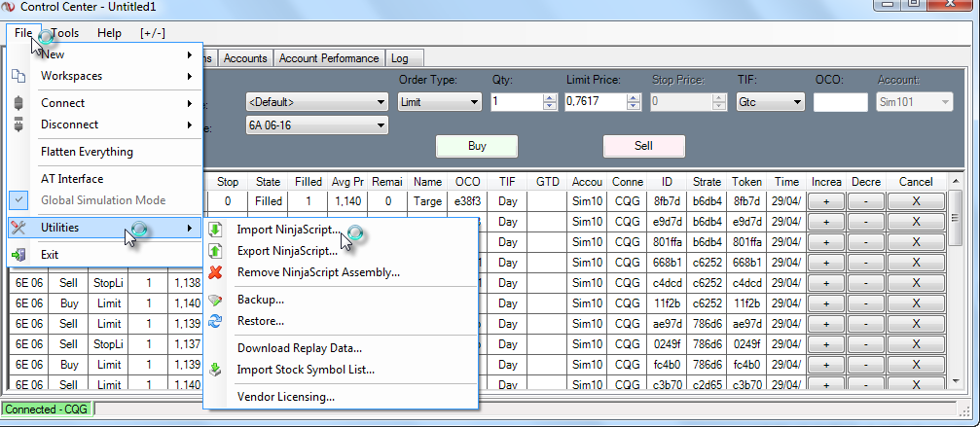
Task: Switch to the Accounts tab
Action: (x=245, y=58)
